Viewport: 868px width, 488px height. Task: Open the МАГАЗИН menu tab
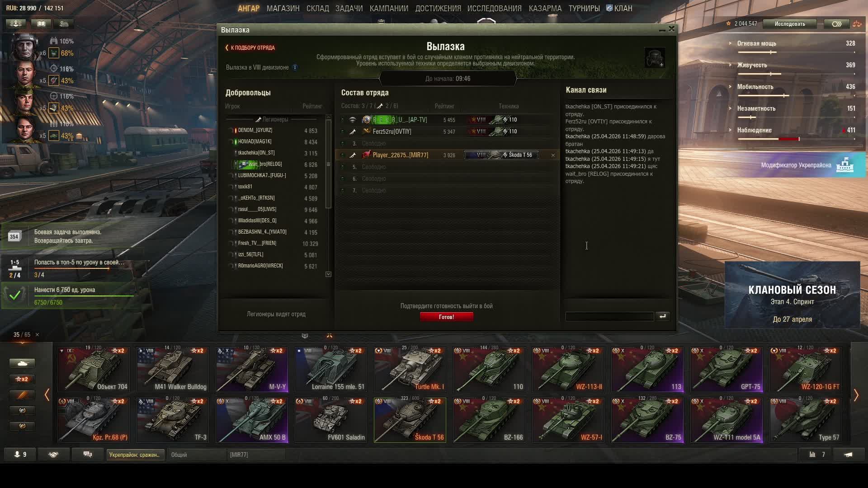click(283, 8)
